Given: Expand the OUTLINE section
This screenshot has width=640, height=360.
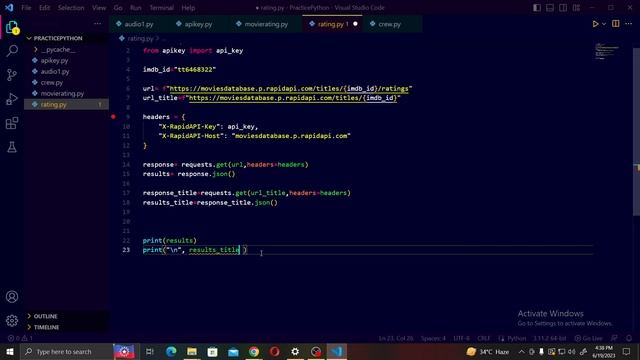Looking at the screenshot, I should [x=45, y=316].
